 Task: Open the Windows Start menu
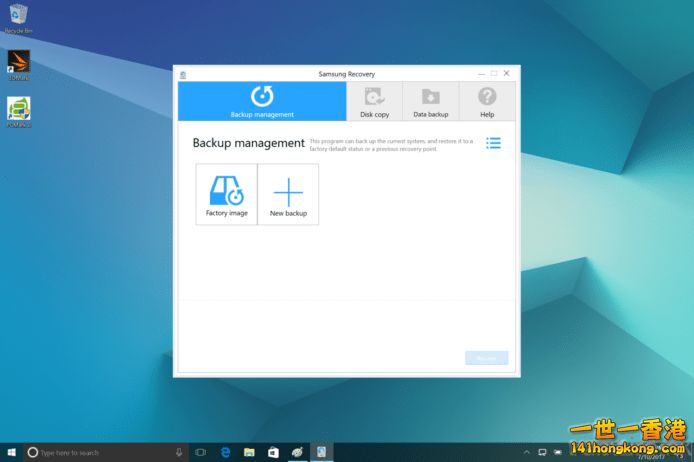click(12, 452)
